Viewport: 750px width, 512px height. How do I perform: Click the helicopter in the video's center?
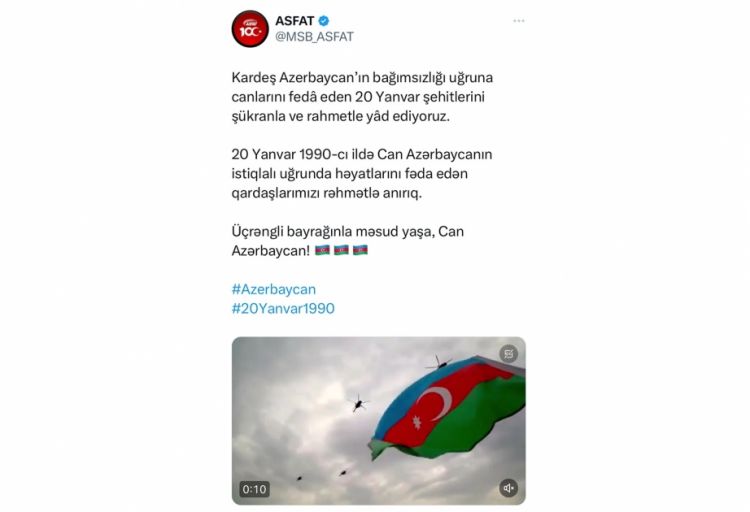pyautogui.click(x=358, y=403)
